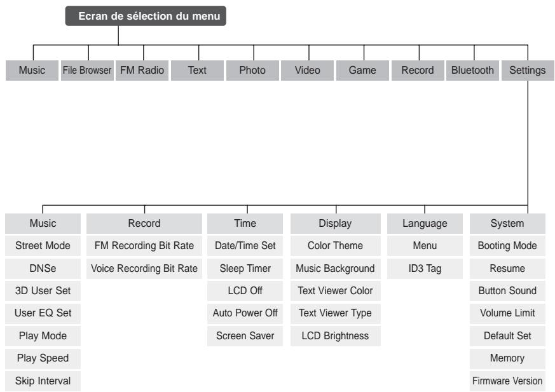
Task: Click the Language category header
Action: coord(425,224)
